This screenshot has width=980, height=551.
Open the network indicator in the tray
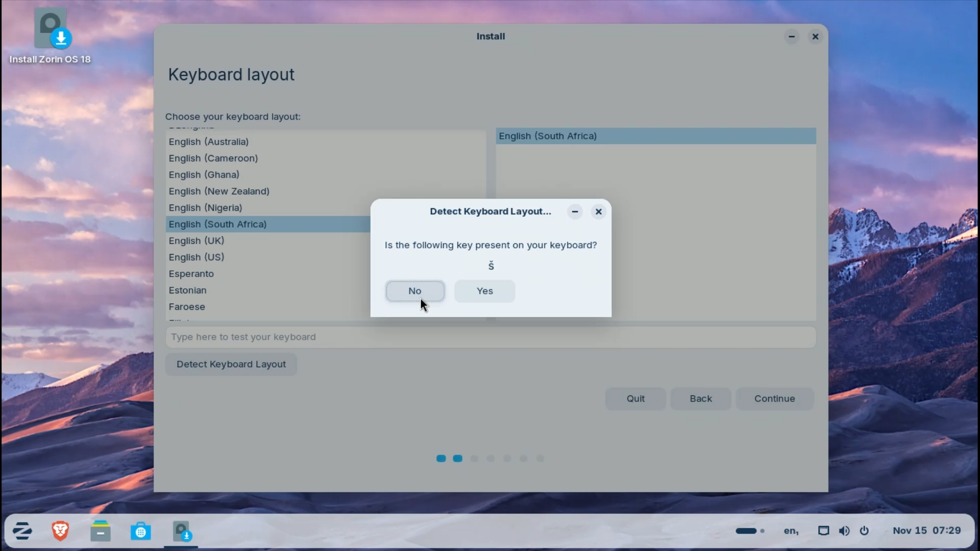[823, 531]
